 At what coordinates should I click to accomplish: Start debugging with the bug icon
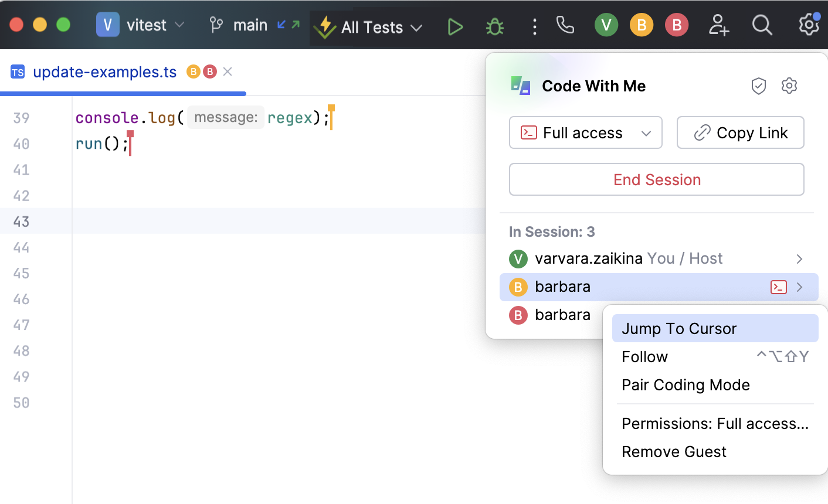(495, 27)
